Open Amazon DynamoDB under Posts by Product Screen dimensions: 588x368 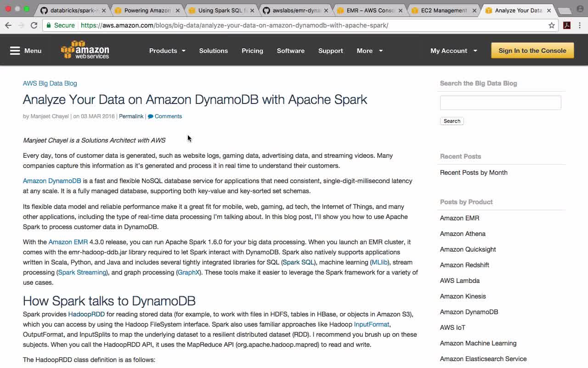pyautogui.click(x=469, y=312)
